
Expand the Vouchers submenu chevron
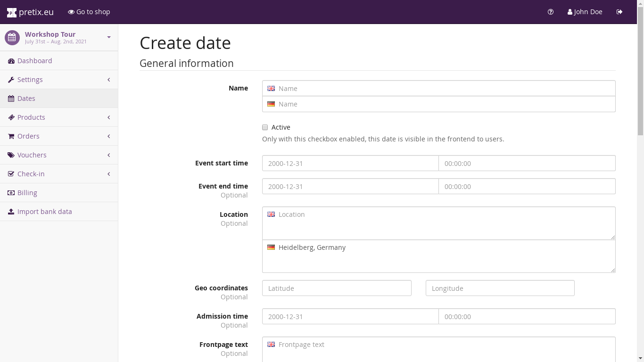109,155
